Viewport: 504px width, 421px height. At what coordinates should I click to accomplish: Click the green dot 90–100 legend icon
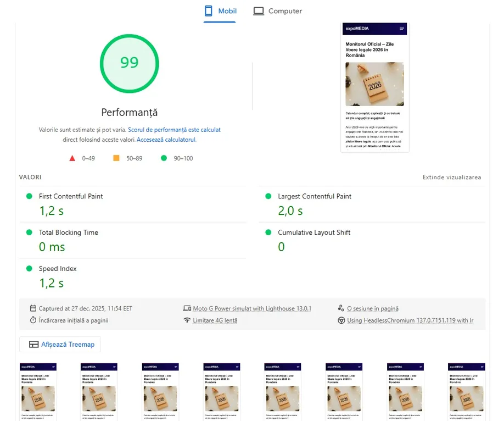pos(163,158)
